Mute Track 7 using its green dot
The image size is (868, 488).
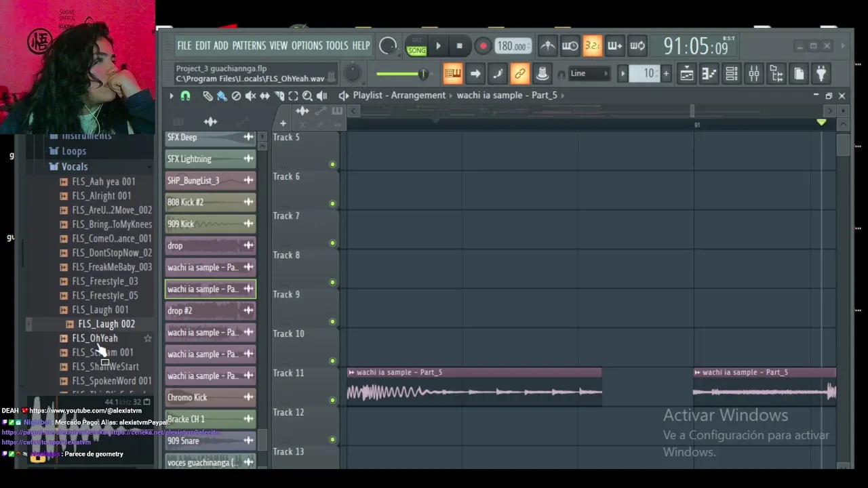point(332,243)
